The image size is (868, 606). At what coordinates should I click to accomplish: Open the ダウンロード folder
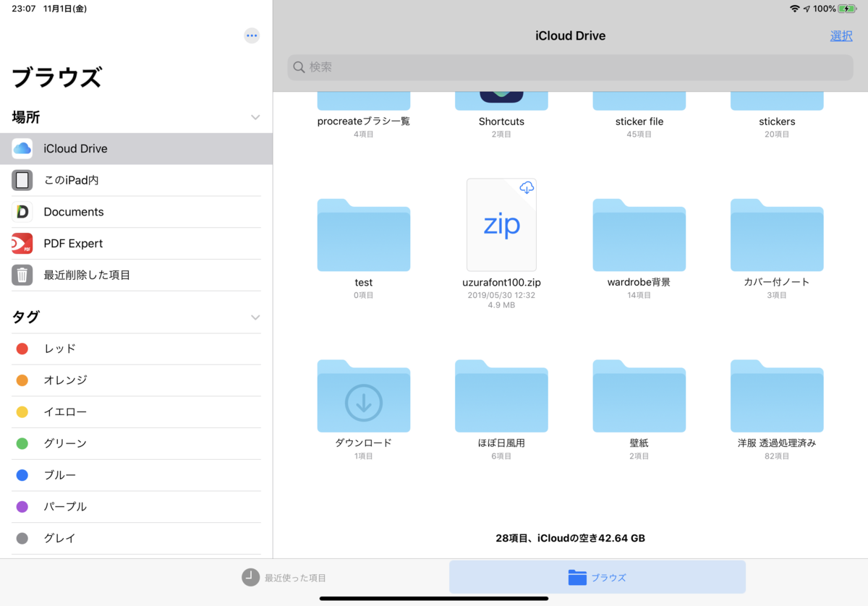pos(364,396)
